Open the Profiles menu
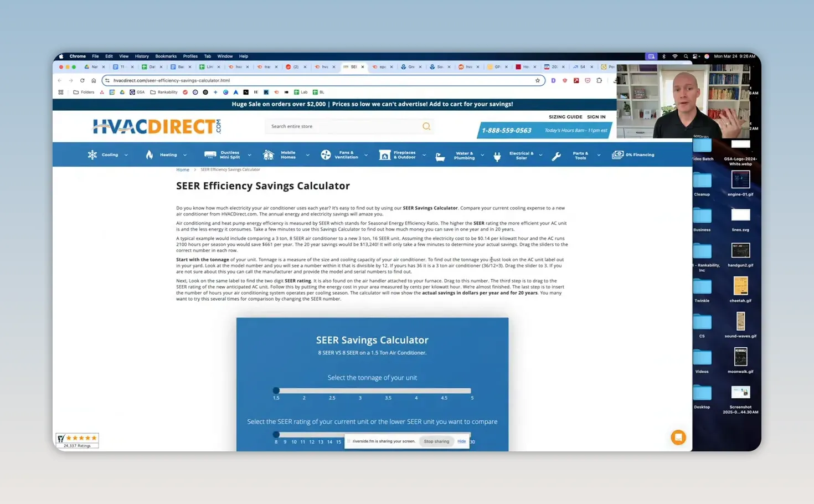The width and height of the screenshot is (814, 504). point(190,56)
